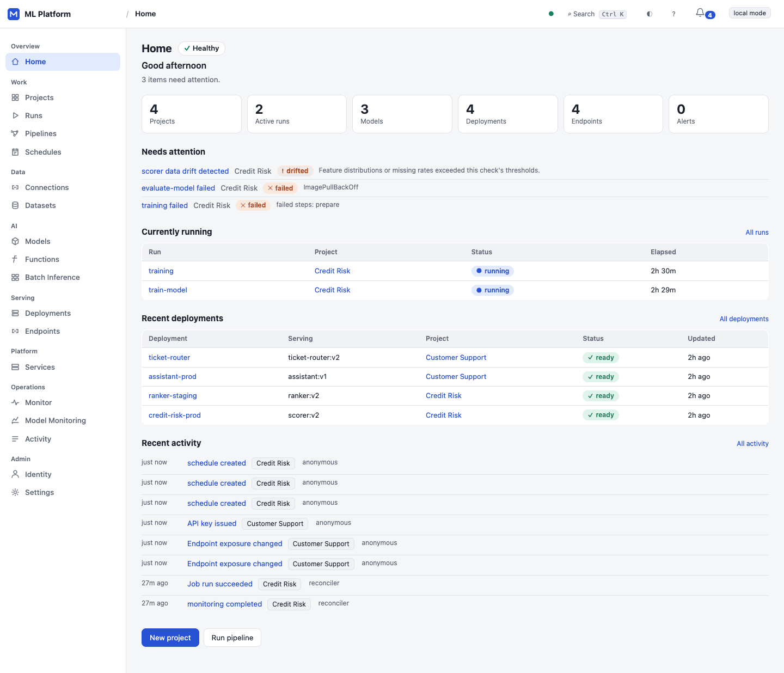Click the Run pipeline button

coord(232,638)
